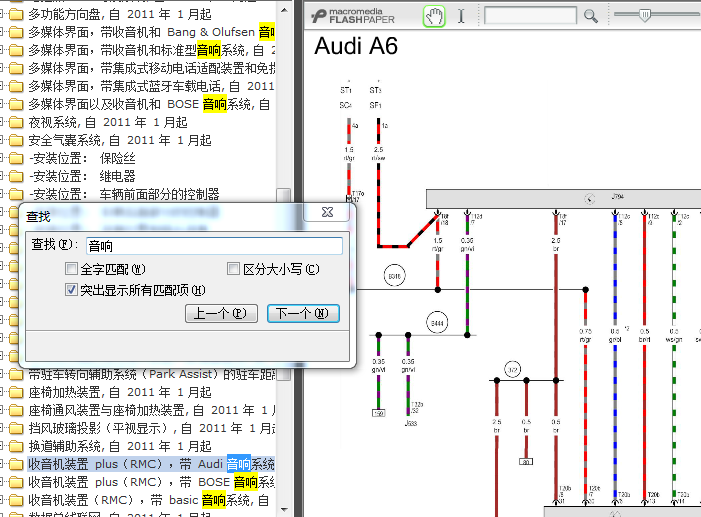
Task: Select 收音机装置 plus (RMC) 带 Audi 音响系统
Action: [x=151, y=464]
